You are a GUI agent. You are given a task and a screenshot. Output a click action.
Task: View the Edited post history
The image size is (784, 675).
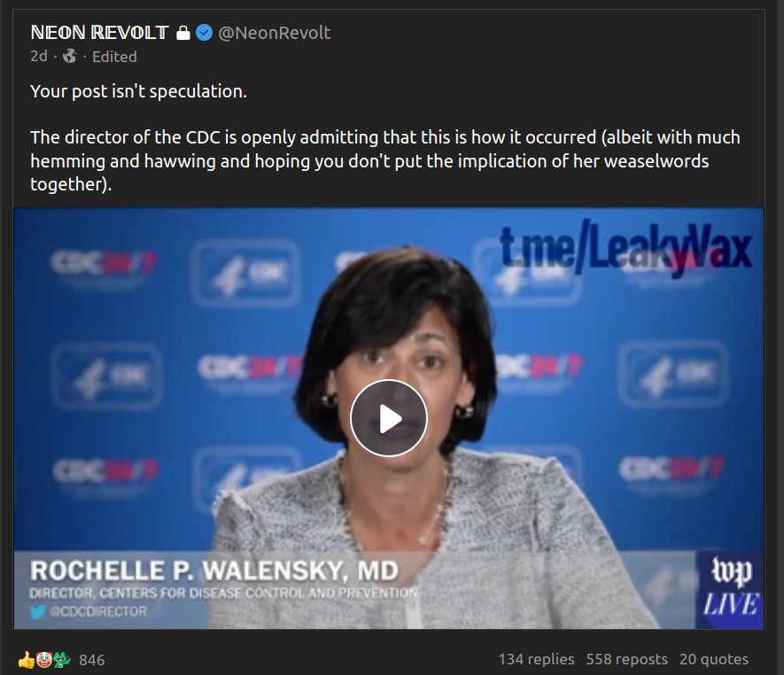[x=114, y=57]
